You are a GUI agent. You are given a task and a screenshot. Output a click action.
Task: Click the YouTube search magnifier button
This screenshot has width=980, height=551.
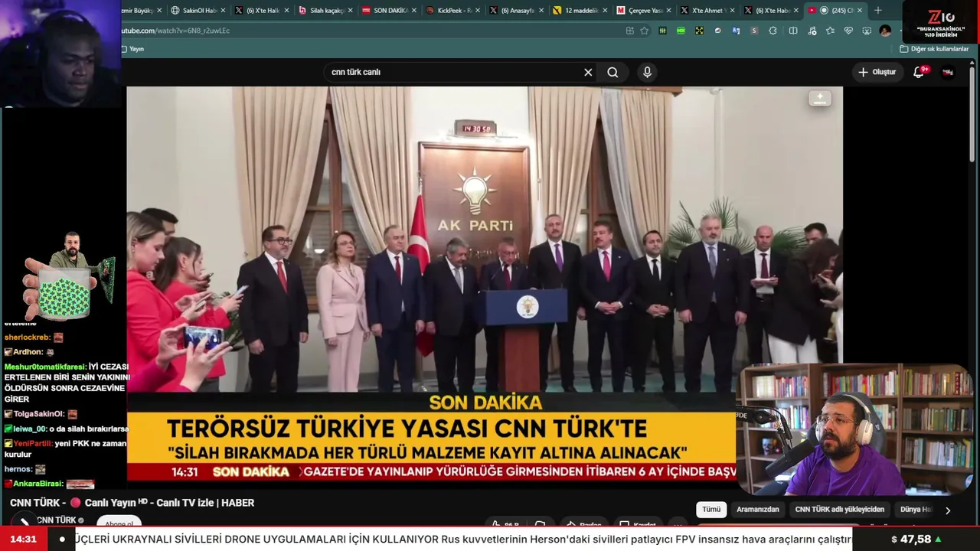tap(612, 72)
